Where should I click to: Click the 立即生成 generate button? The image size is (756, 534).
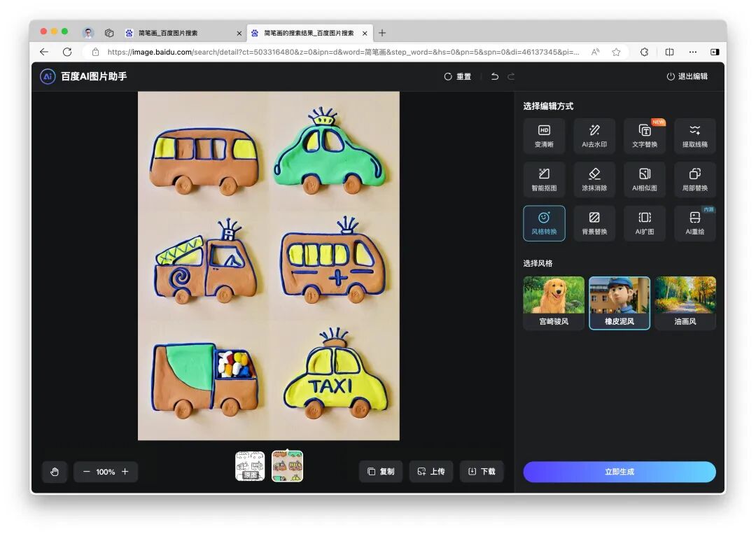tap(619, 472)
